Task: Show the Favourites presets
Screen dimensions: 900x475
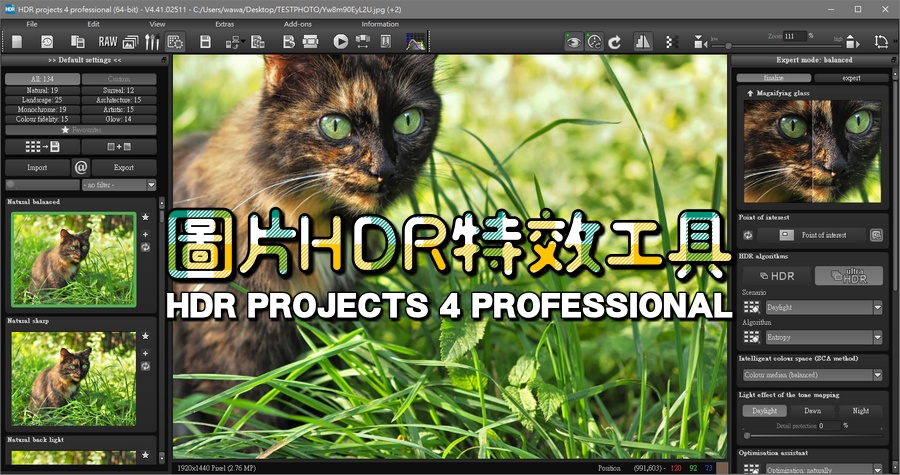Action: [81, 130]
